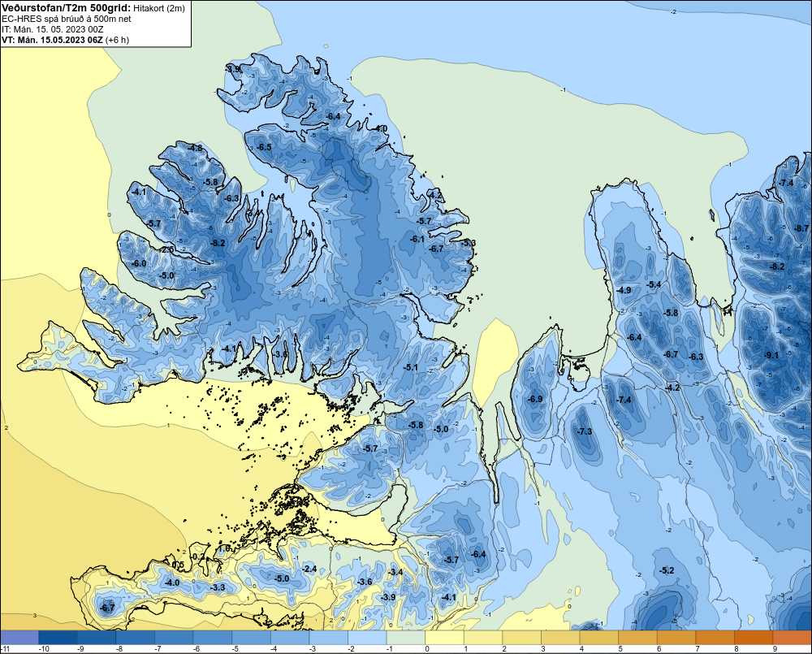Select legend swatch between 4 and 5
Viewport: 812px width, 654px height.
(x=599, y=638)
